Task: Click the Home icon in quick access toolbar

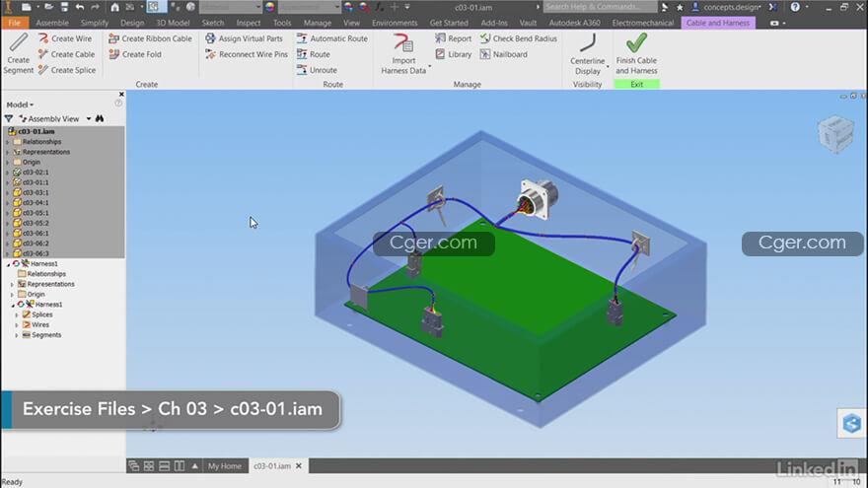Action: (114, 7)
